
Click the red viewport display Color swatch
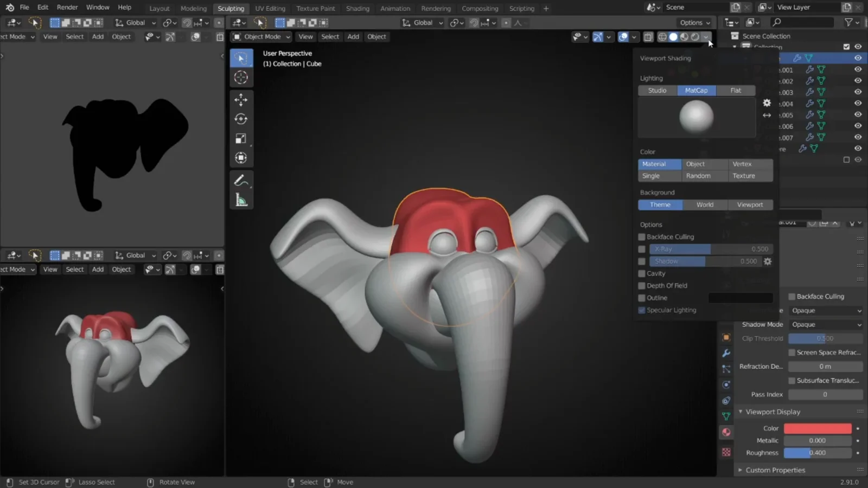point(818,428)
